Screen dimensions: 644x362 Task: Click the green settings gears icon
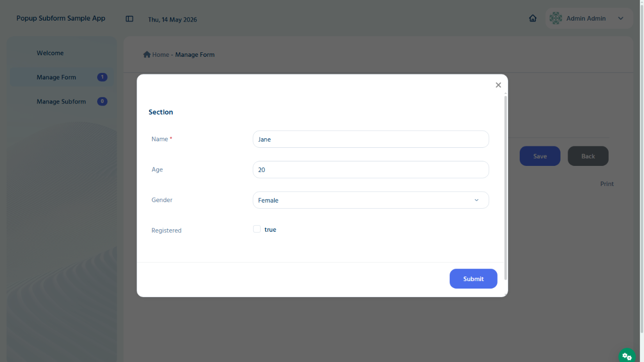[627, 356]
